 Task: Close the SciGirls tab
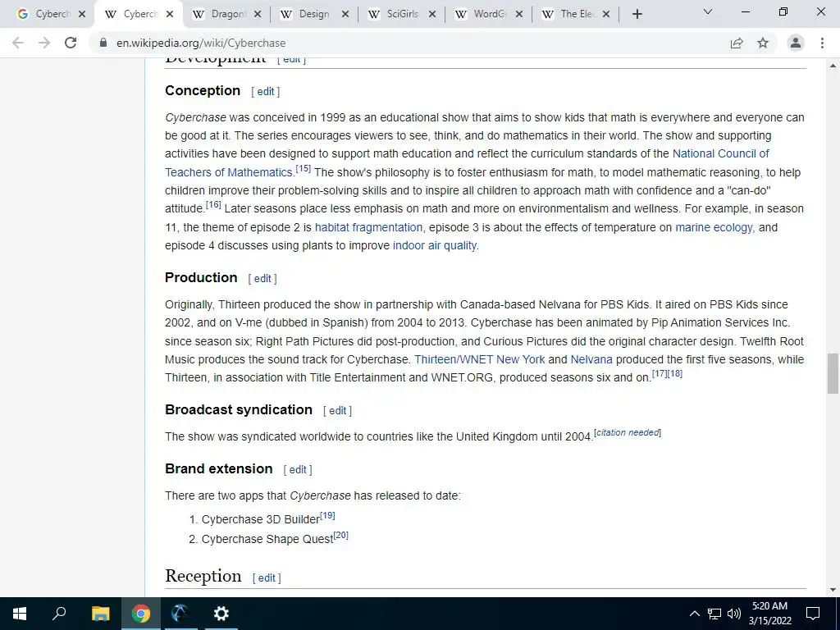432,15
